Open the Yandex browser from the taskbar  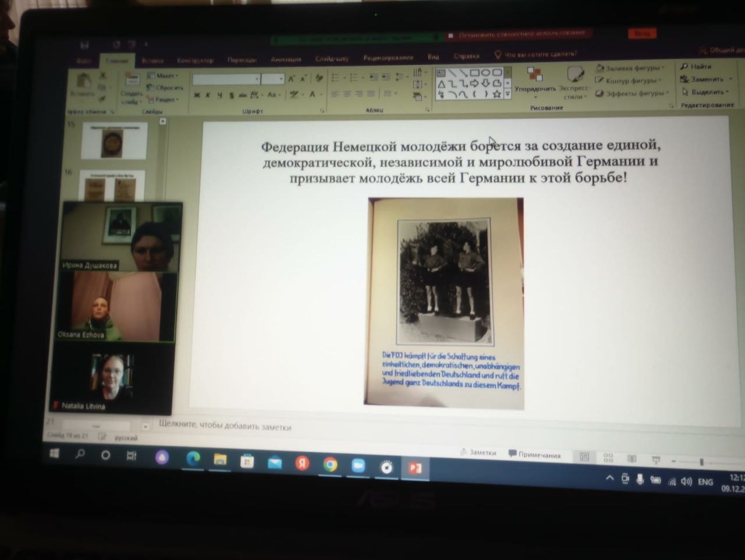302,463
